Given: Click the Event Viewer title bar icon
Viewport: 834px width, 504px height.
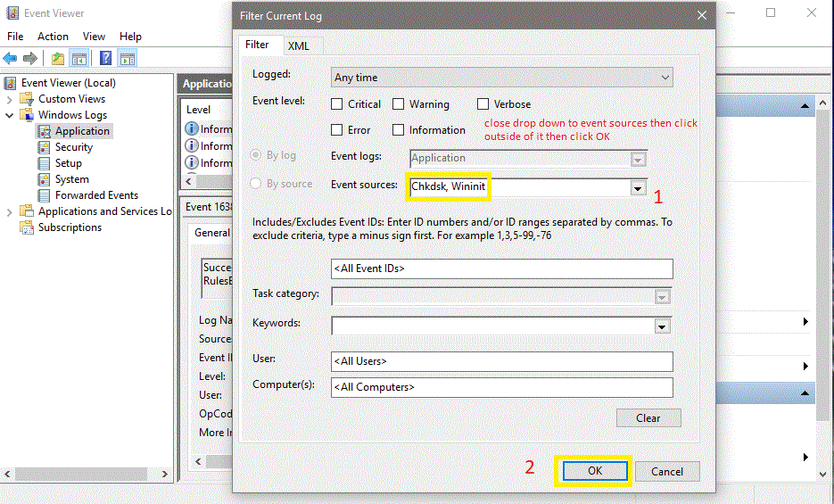Looking at the screenshot, I should [12, 12].
